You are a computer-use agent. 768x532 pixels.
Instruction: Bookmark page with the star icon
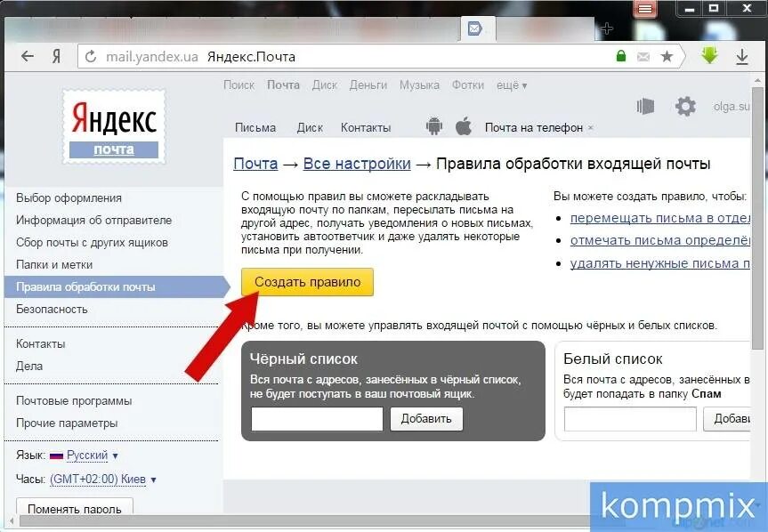(667, 56)
